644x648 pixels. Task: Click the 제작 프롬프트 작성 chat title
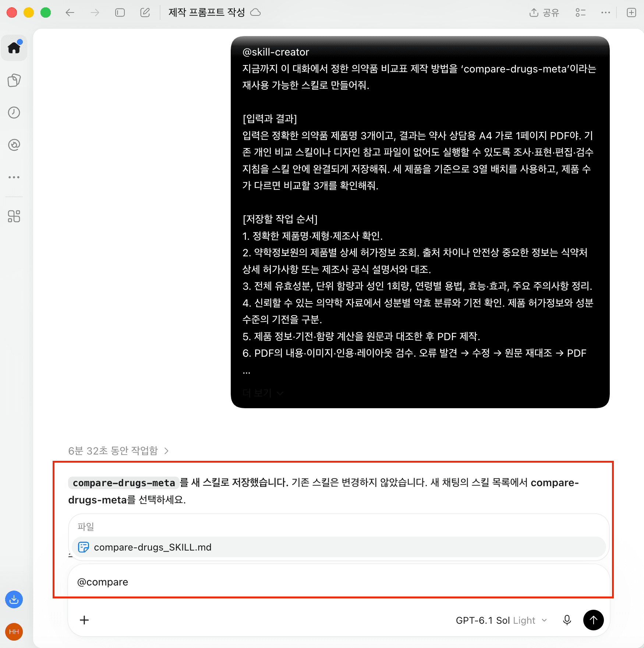coord(207,13)
